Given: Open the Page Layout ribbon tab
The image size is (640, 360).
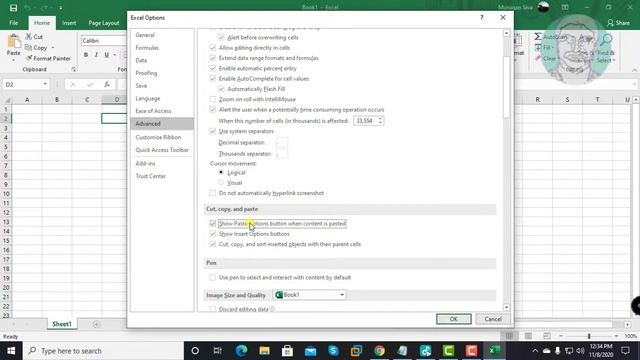Looking at the screenshot, I should pos(104,23).
